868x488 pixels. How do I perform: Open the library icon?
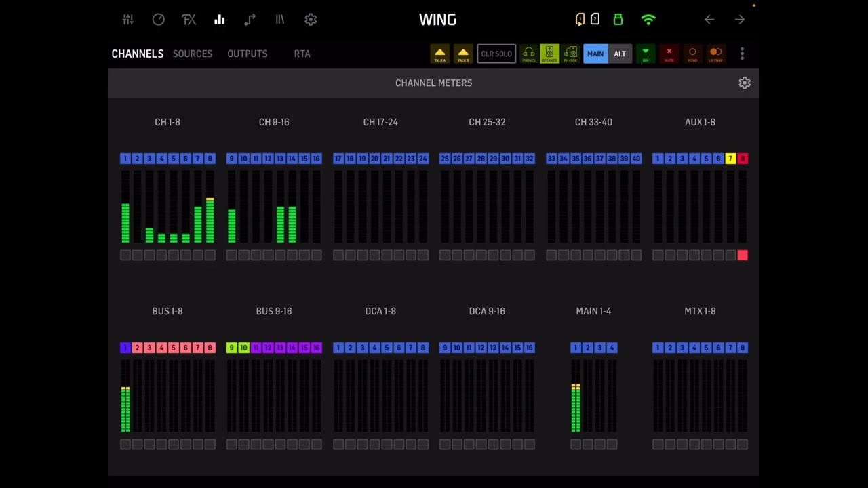pyautogui.click(x=280, y=20)
